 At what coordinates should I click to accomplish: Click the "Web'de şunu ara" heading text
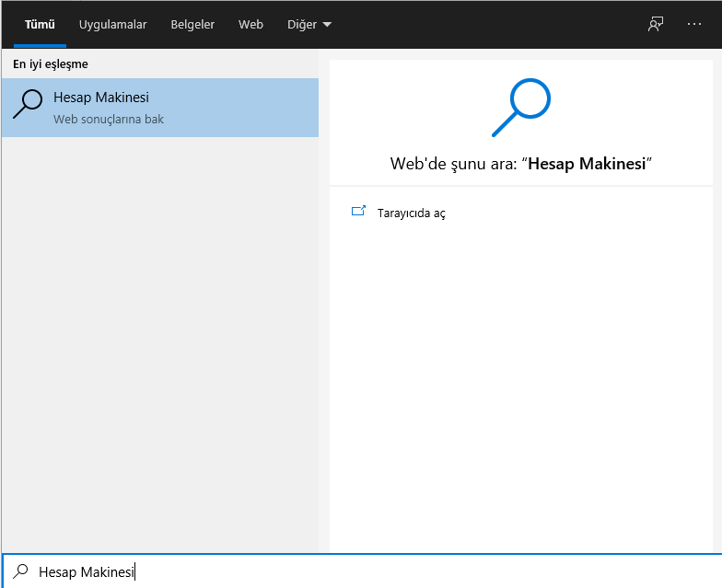(454, 165)
